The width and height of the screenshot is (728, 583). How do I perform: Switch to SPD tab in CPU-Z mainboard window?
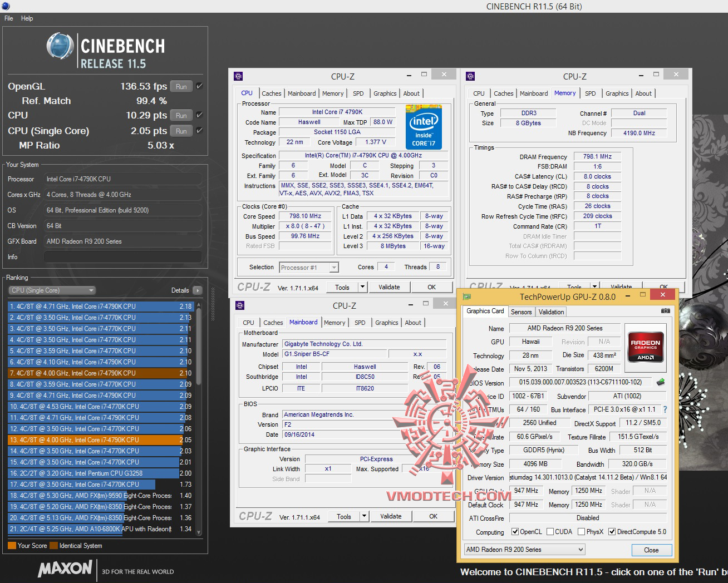tap(360, 323)
